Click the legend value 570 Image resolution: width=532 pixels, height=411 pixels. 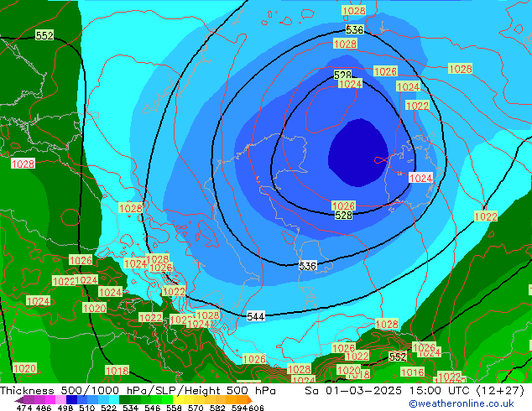pos(196,408)
